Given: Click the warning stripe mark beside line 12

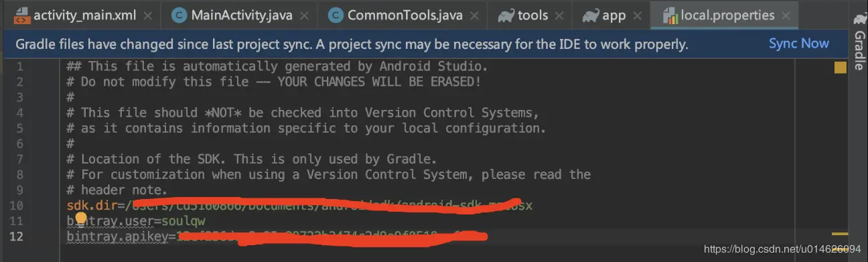Looking at the screenshot, I should (840, 235).
